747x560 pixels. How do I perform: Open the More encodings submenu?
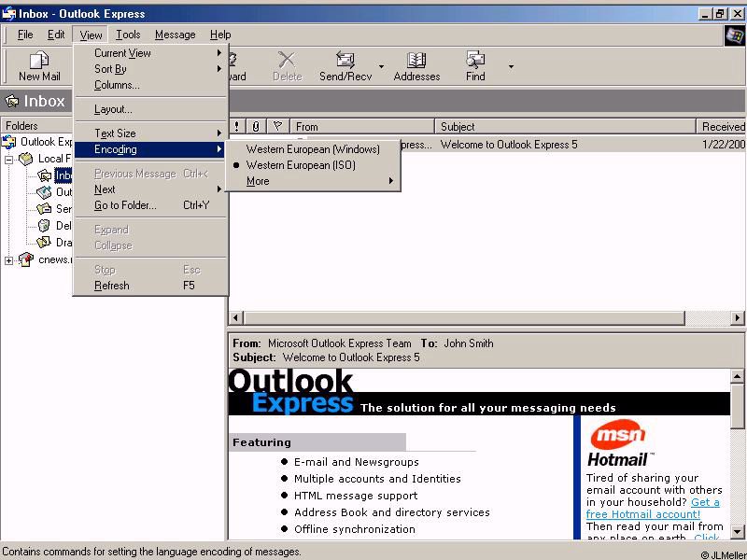[x=313, y=181]
